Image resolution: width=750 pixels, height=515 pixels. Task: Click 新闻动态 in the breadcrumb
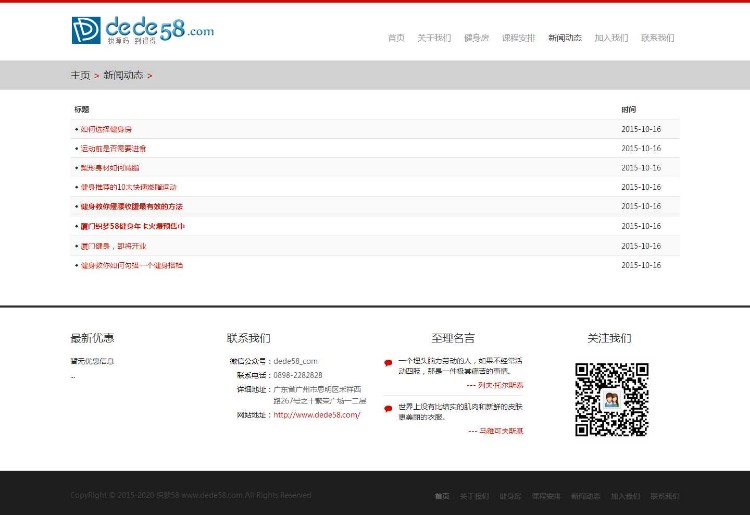[123, 75]
